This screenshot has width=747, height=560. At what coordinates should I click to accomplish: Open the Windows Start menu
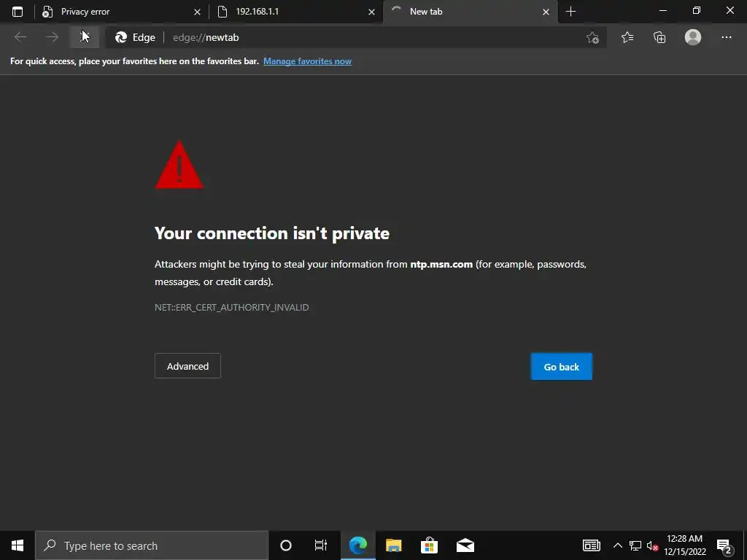coord(18,545)
